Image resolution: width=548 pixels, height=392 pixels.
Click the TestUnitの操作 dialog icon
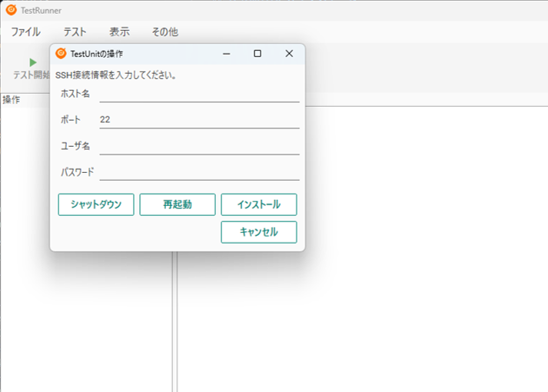click(x=61, y=54)
